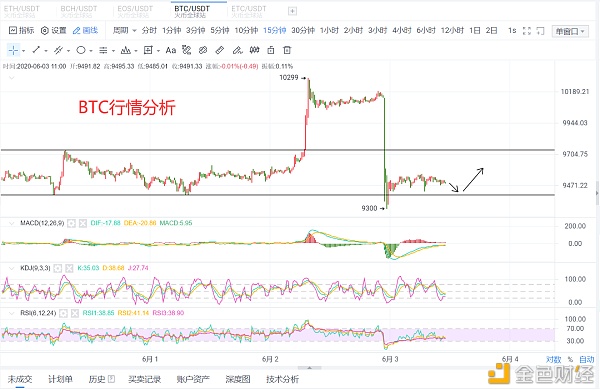
Task: Open parallel channel tool dropdown arrow
Action: (x=68, y=51)
